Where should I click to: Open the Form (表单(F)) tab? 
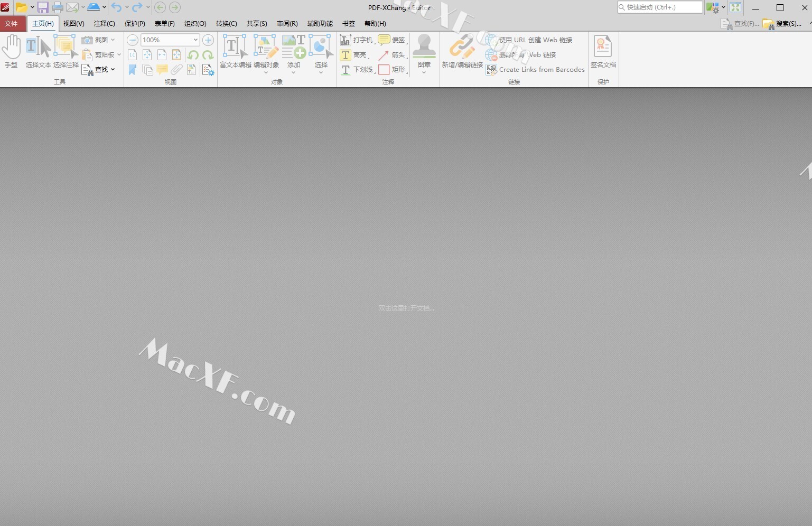pyautogui.click(x=165, y=23)
